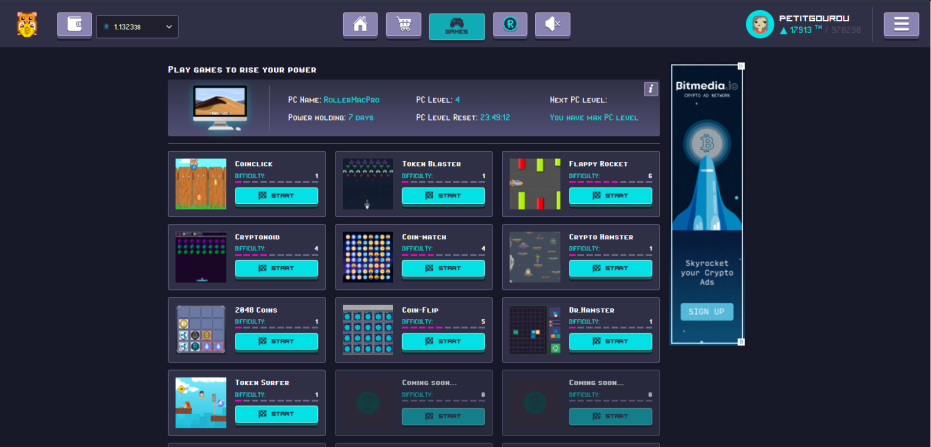Select the Games gamepad tab
This screenshot has height=447, width=931.
click(457, 26)
